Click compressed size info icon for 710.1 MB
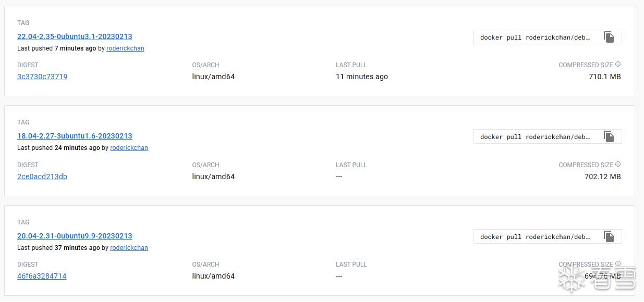644x302 pixels. pyautogui.click(x=618, y=65)
